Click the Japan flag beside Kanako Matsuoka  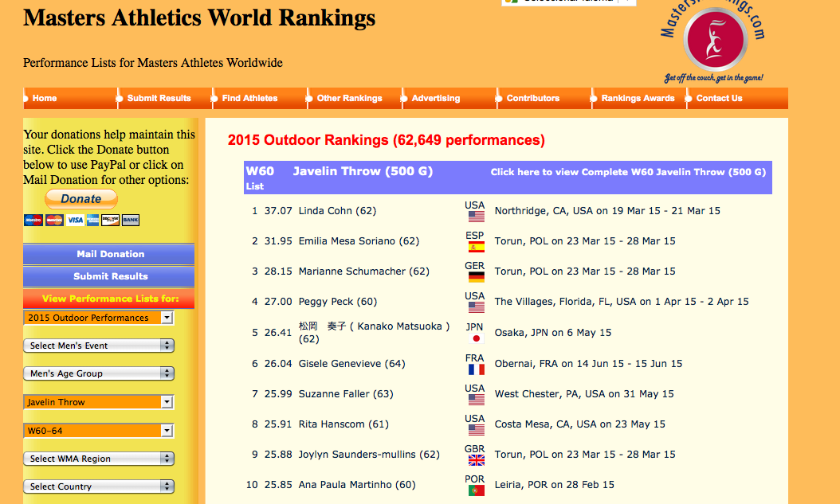(476, 338)
